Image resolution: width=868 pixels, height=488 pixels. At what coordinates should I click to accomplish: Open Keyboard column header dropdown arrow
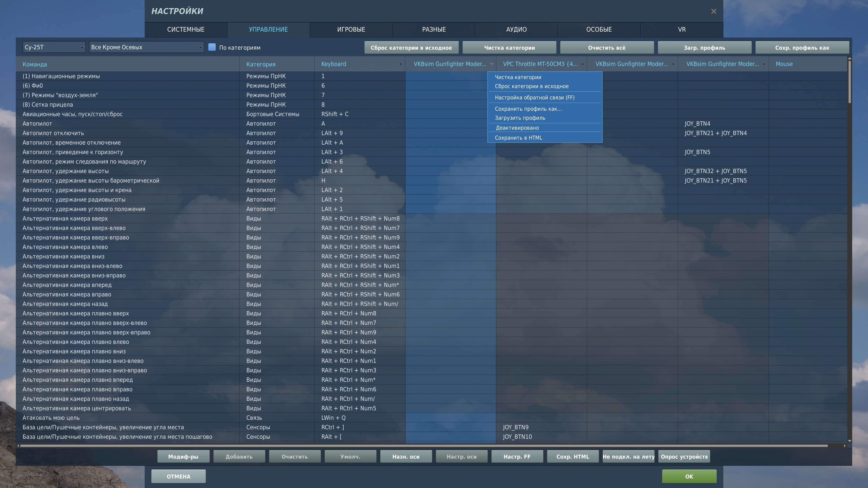point(400,64)
